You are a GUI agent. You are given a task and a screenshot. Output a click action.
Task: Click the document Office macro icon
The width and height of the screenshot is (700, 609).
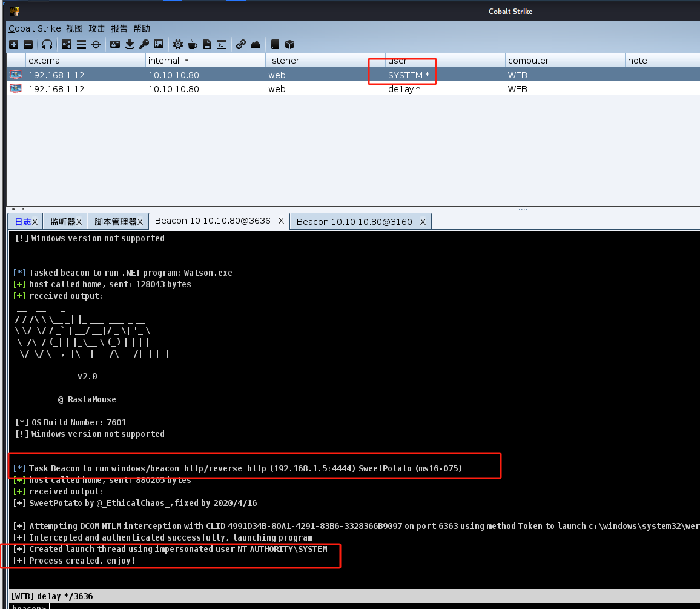(207, 44)
